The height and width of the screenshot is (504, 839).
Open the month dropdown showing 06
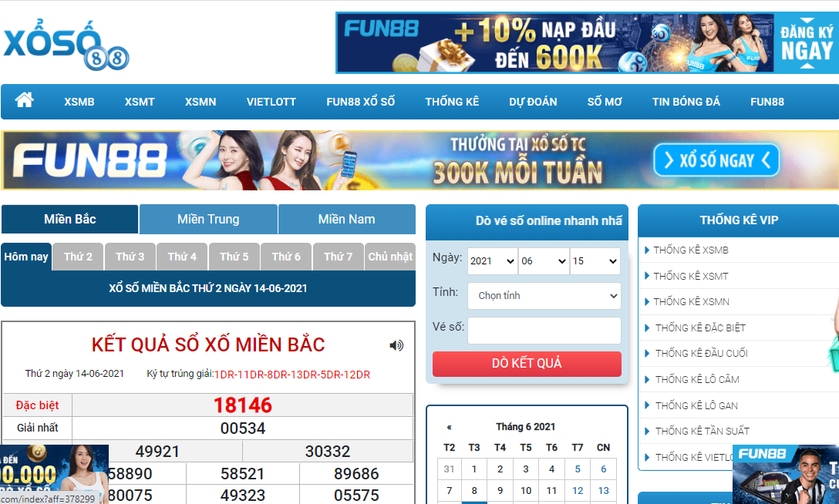click(544, 261)
